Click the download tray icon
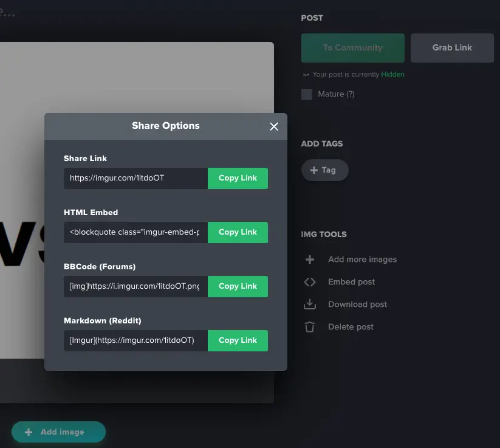 coord(310,304)
